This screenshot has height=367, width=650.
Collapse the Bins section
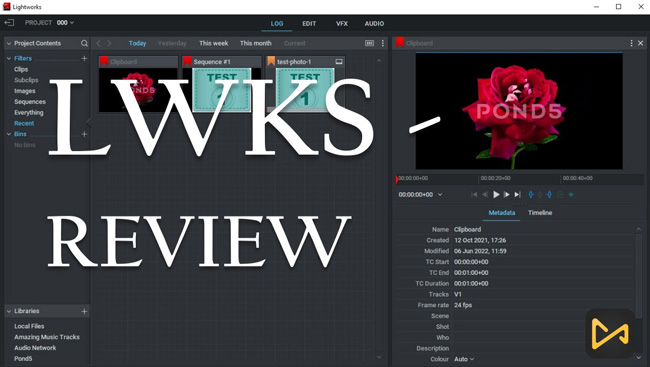tap(9, 134)
